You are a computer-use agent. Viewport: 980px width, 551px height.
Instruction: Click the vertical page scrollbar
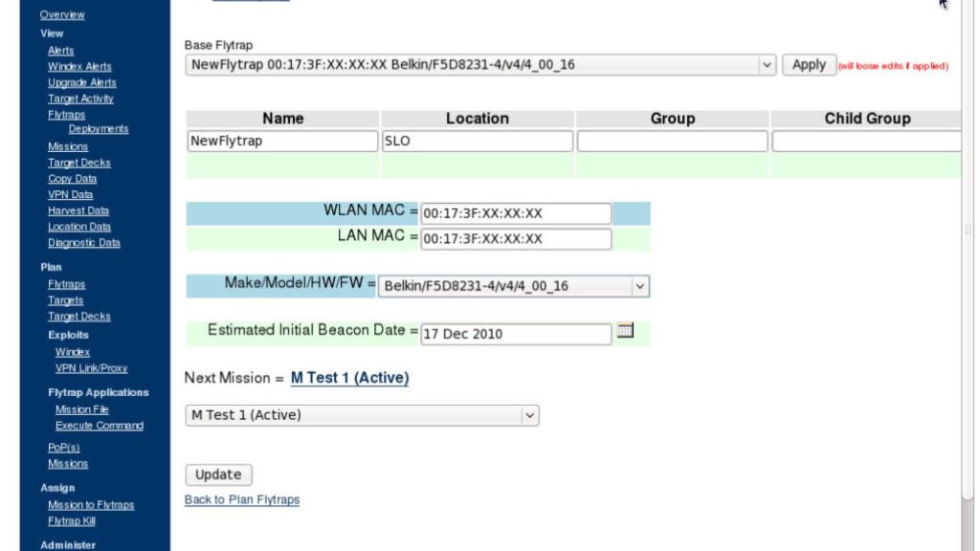coord(968,230)
